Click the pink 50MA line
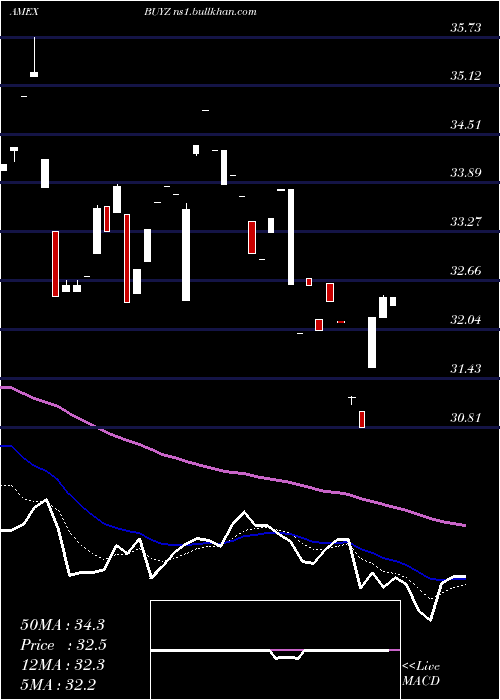The image size is (500, 700). point(232,472)
